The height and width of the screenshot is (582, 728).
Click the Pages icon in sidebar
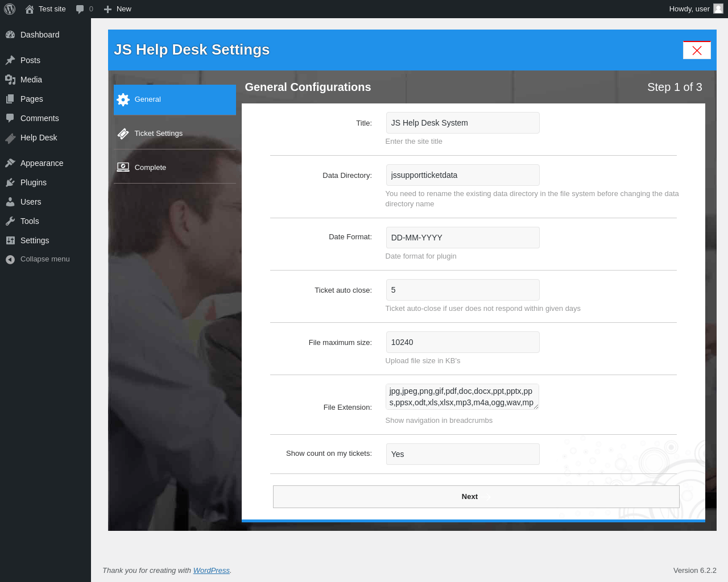pyautogui.click(x=10, y=99)
